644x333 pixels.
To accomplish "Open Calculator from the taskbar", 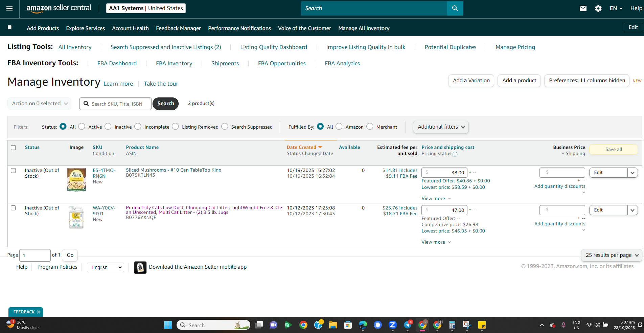I will click(452, 325).
